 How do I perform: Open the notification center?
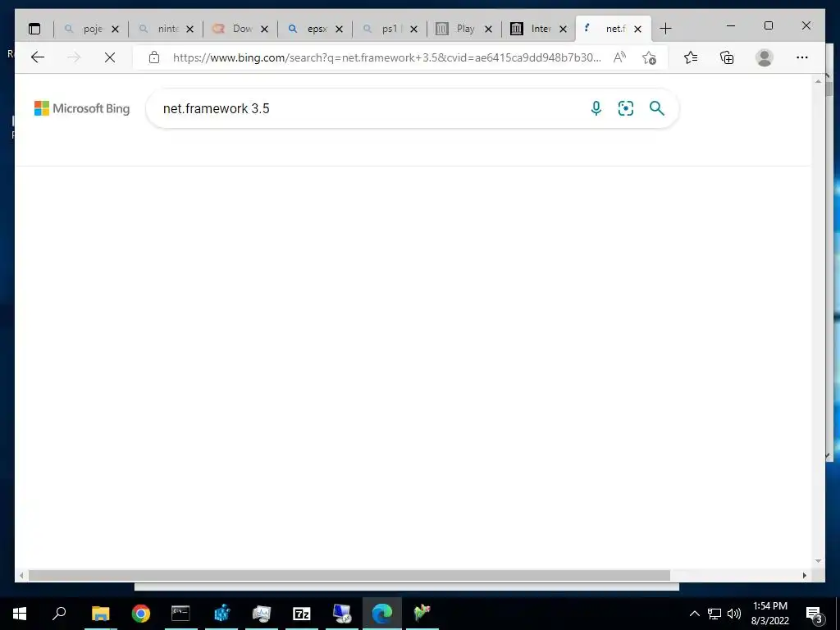pyautogui.click(x=815, y=614)
